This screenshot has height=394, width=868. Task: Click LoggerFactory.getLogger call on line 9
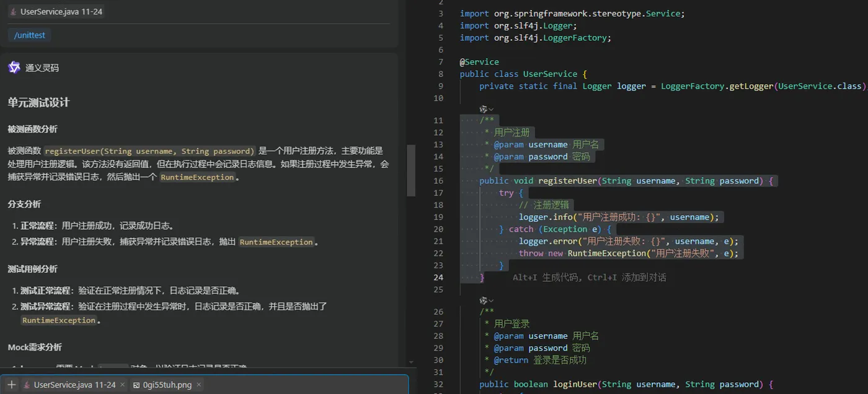pos(762,86)
